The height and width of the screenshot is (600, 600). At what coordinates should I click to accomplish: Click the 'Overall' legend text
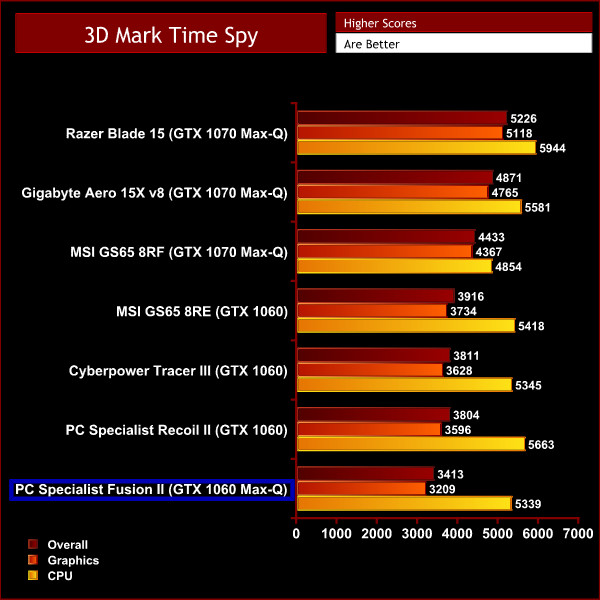click(x=67, y=545)
